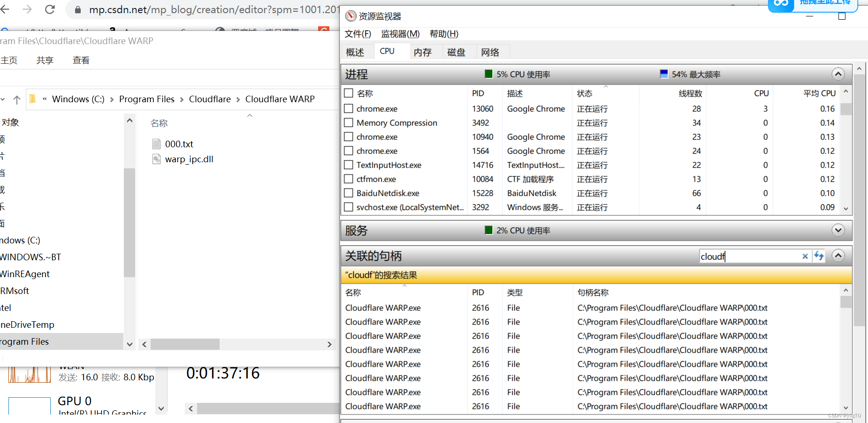
Task: Click Cloudflare in the breadcrumb
Action: 210,99
